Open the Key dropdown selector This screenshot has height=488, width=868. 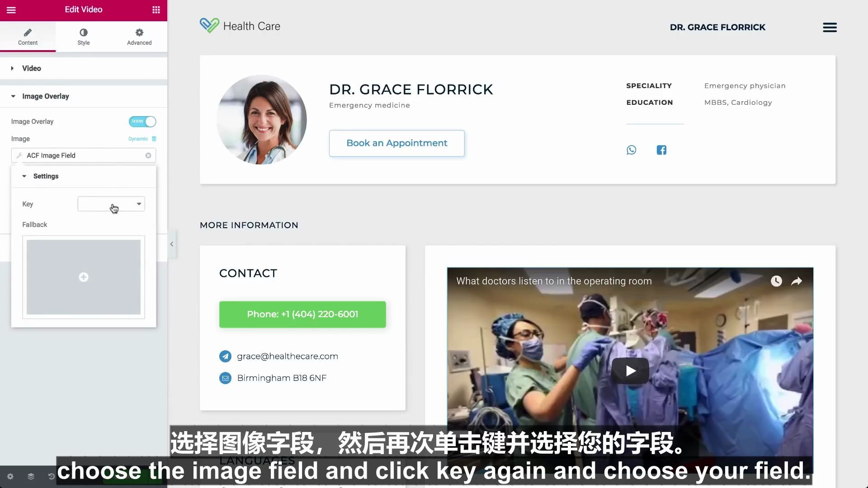click(111, 204)
